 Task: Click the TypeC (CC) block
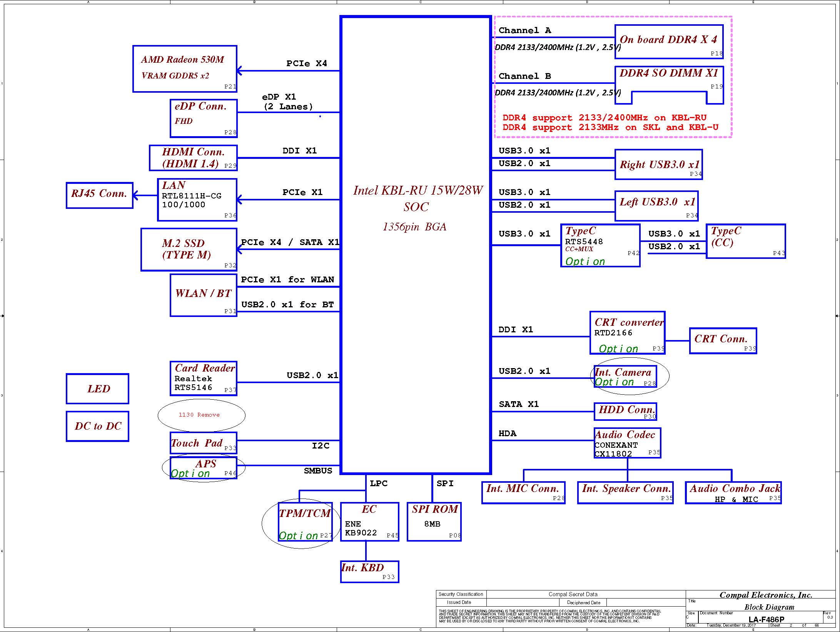[x=746, y=241]
